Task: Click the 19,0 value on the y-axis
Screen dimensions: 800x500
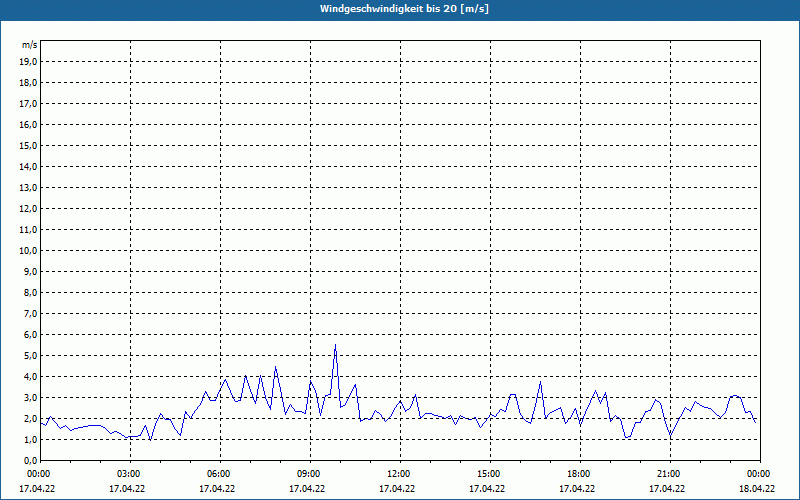Action: pyautogui.click(x=29, y=62)
